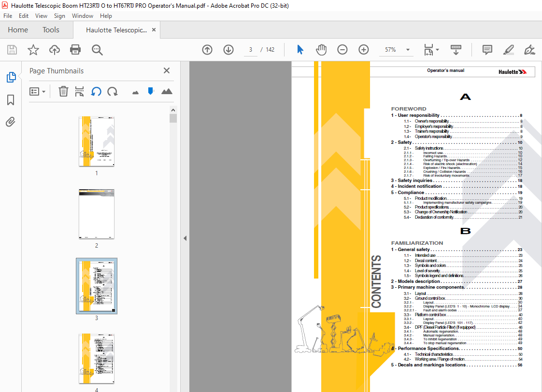The image size is (542, 392).
Task: Open the print pages thumbnail tool icon
Action: pyautogui.click(x=79, y=92)
